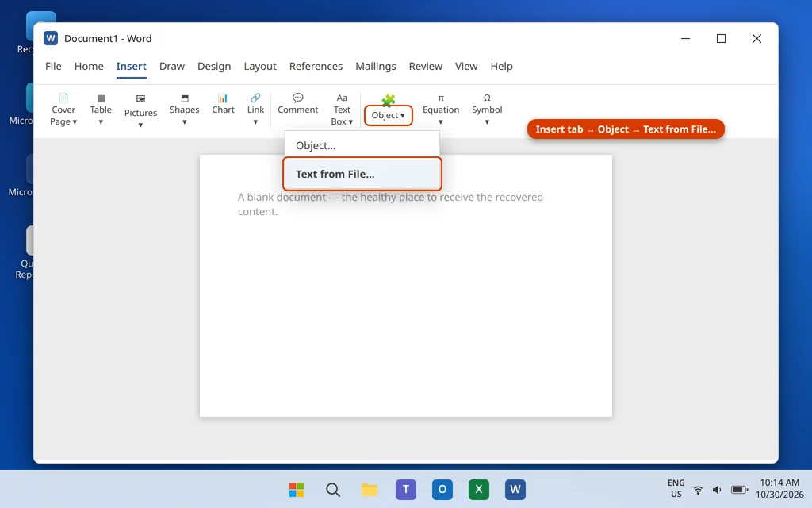Viewport: 812px width, 508px height.
Task: Expand the Link dropdown arrow
Action: click(255, 122)
